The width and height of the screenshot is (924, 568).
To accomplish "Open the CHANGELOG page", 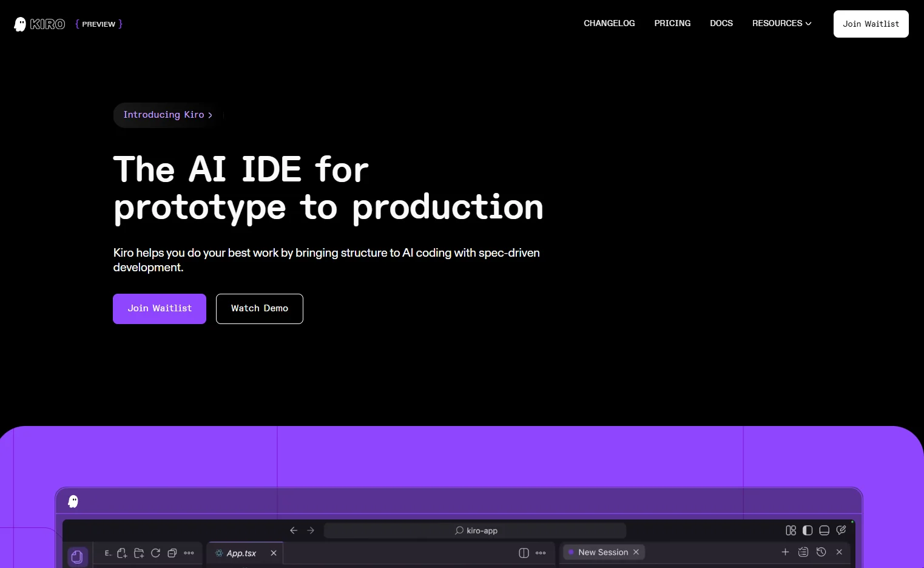I will (x=609, y=24).
